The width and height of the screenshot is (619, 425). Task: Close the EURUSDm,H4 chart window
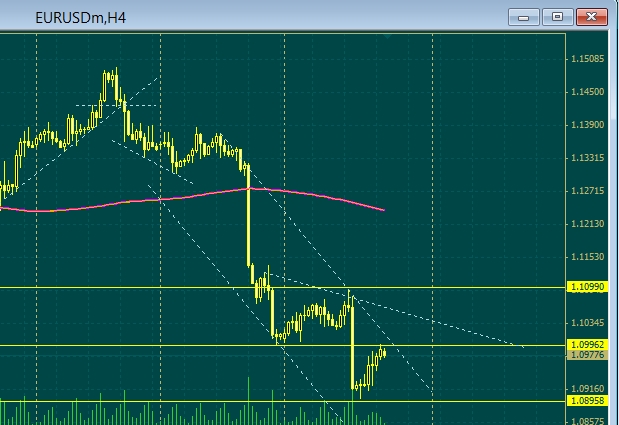tap(591, 17)
